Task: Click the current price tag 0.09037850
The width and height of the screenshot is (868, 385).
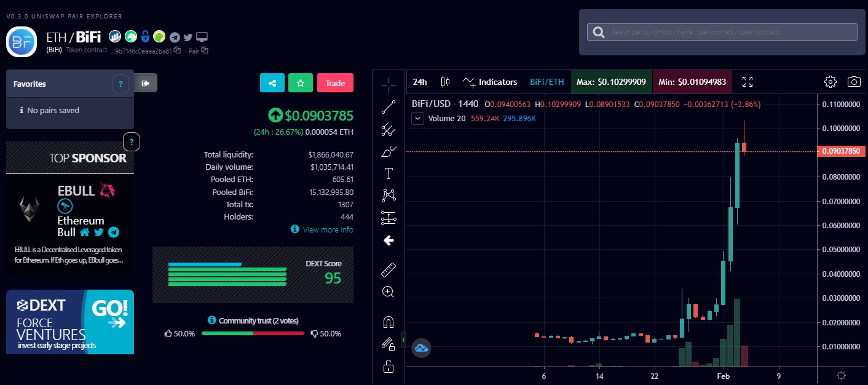Action: click(842, 151)
